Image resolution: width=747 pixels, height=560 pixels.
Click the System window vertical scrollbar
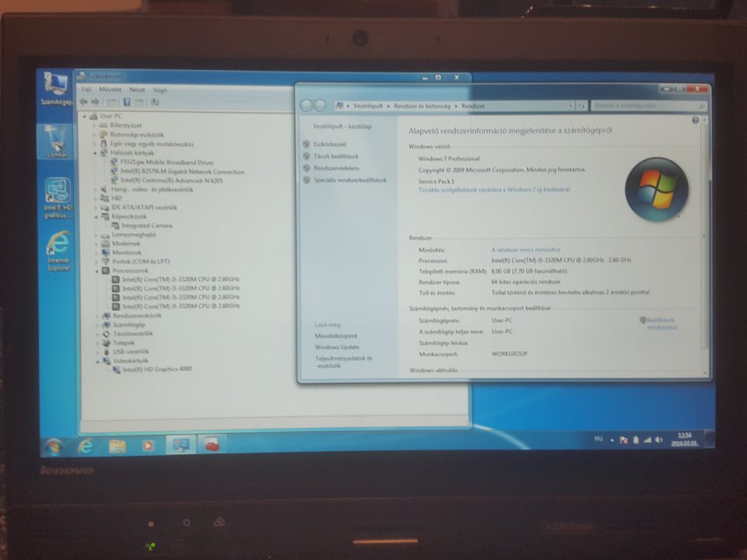pos(705,245)
